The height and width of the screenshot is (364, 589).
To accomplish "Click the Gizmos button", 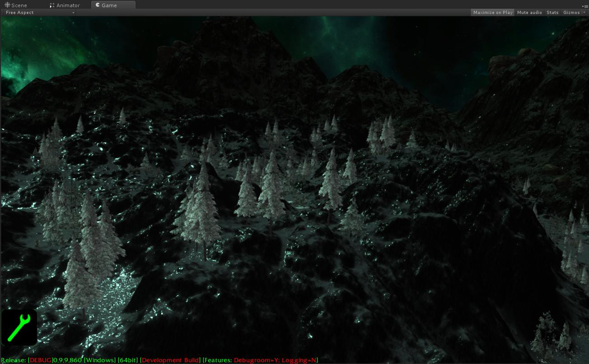I will click(x=571, y=13).
